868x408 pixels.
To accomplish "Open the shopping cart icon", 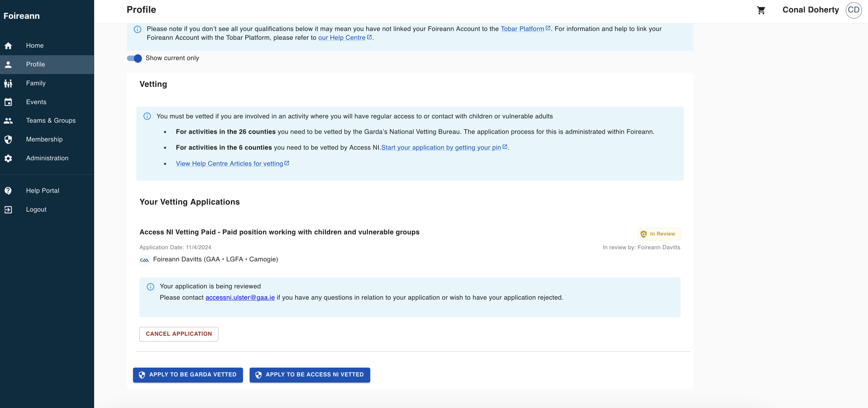I will pos(761,10).
